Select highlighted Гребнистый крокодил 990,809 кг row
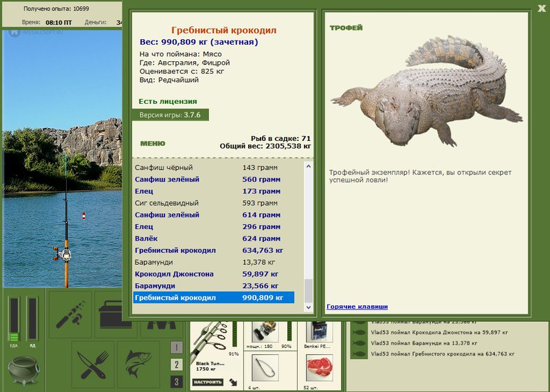This screenshot has height=392, width=550. click(x=214, y=298)
